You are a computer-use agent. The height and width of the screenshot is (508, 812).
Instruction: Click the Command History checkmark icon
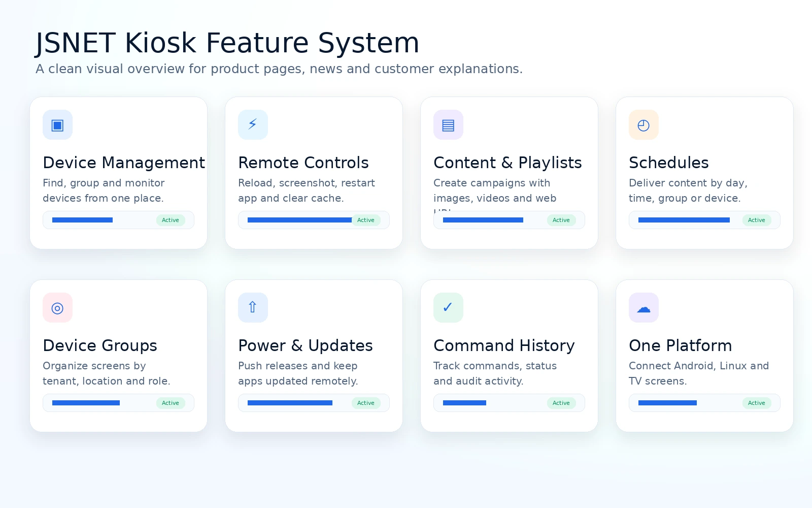click(448, 308)
